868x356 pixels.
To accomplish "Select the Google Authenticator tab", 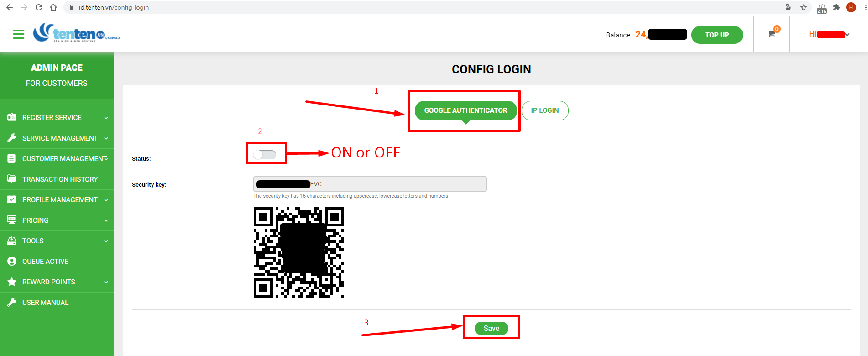I will pos(465,110).
